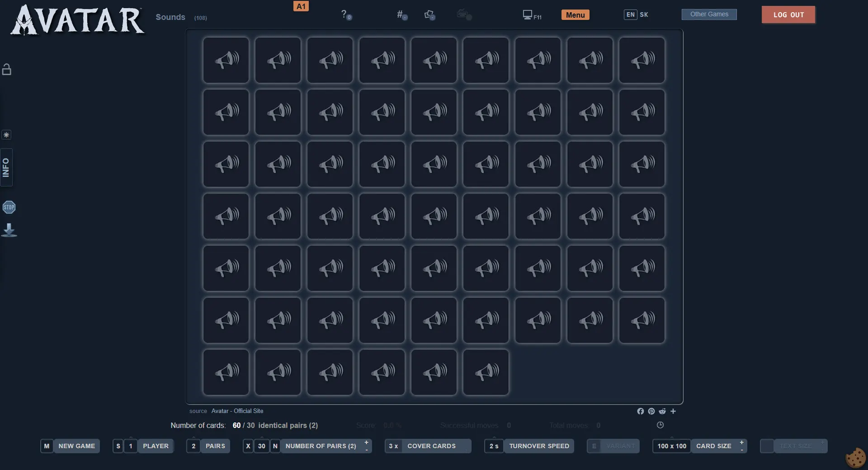Increase number of pairs with plus
868x470 pixels.
click(366, 442)
